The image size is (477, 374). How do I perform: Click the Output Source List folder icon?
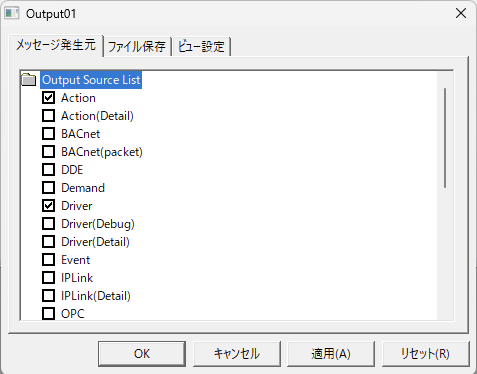point(29,80)
